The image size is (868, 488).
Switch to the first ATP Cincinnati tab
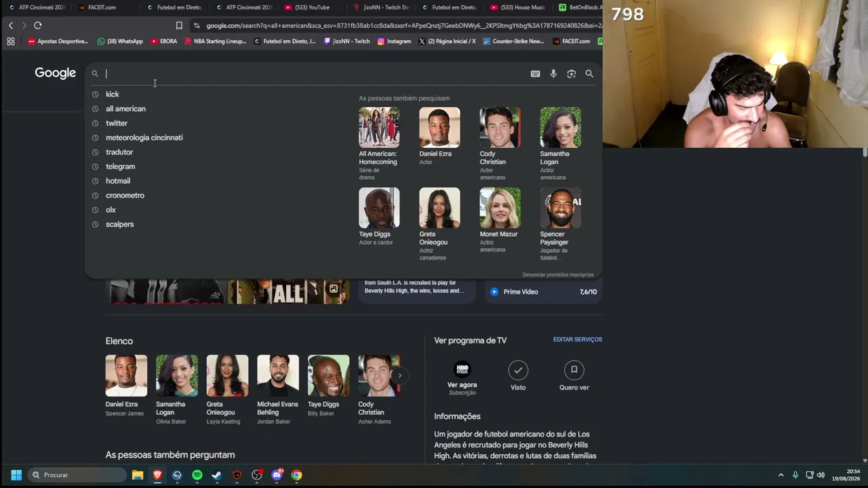point(37,7)
